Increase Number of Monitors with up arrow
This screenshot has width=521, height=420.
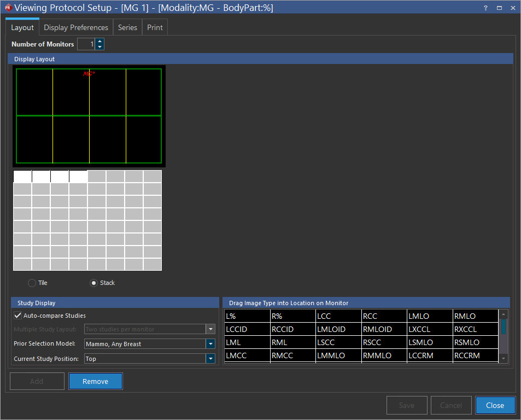(x=99, y=41)
